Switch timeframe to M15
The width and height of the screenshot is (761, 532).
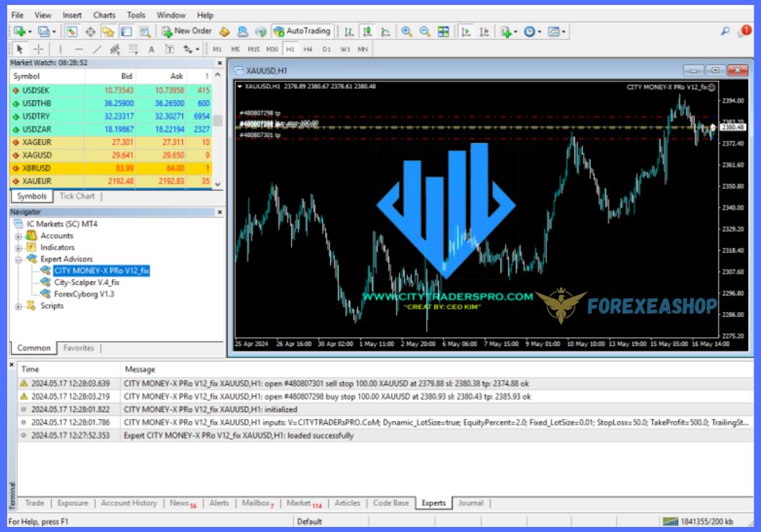(x=254, y=49)
